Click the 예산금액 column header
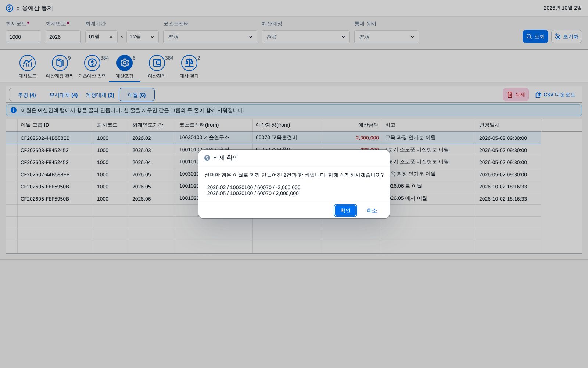588x368 pixels. point(353,125)
